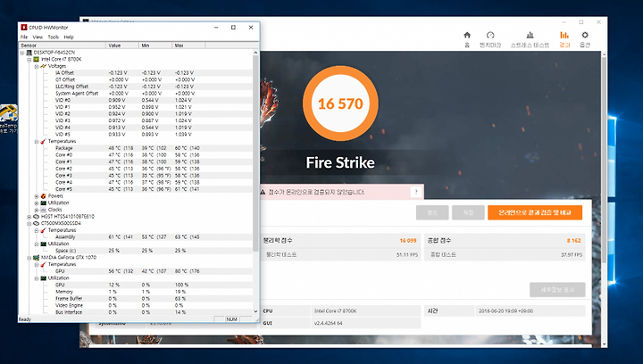
Task: Click the RealTemp desktop shortcut icon
Action: pos(9,113)
